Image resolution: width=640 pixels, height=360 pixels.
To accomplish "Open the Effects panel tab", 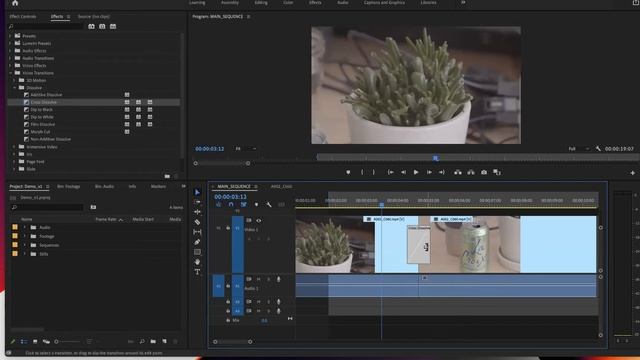I will (57, 17).
